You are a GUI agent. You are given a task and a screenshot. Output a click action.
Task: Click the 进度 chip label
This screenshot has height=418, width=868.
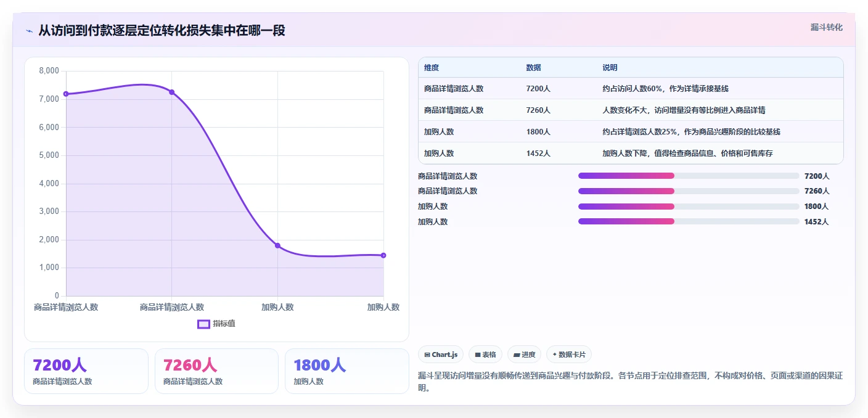pyautogui.click(x=528, y=354)
